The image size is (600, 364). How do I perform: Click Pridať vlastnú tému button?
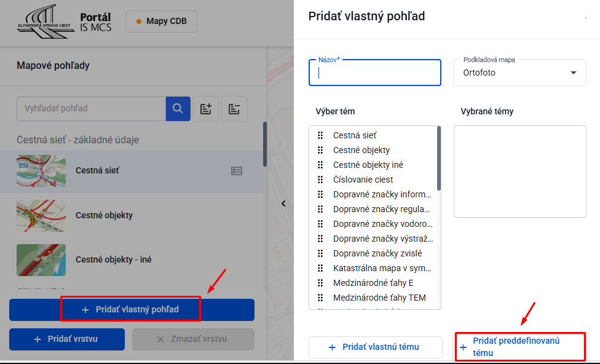click(375, 347)
